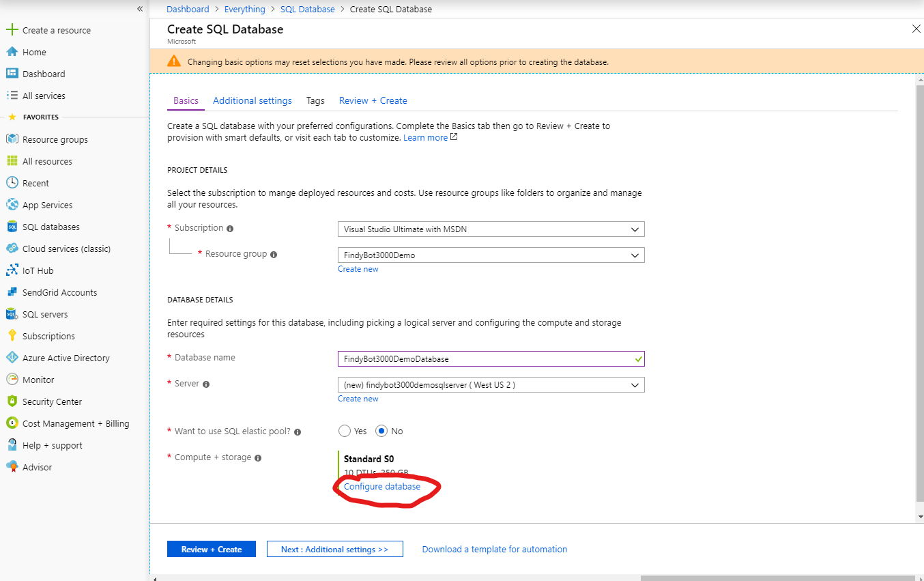This screenshot has height=581, width=924.
Task: Click the Resource groups cube icon
Action: pyautogui.click(x=12, y=139)
